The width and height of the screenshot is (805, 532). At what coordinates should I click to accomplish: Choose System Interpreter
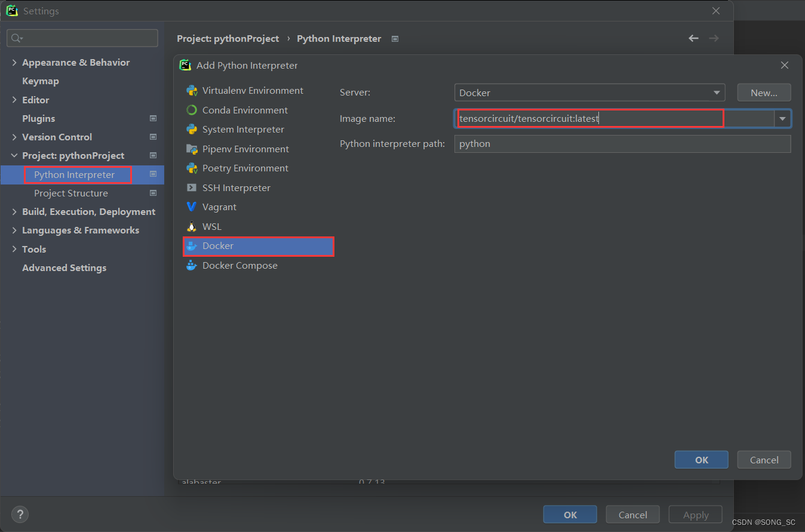[242, 129]
